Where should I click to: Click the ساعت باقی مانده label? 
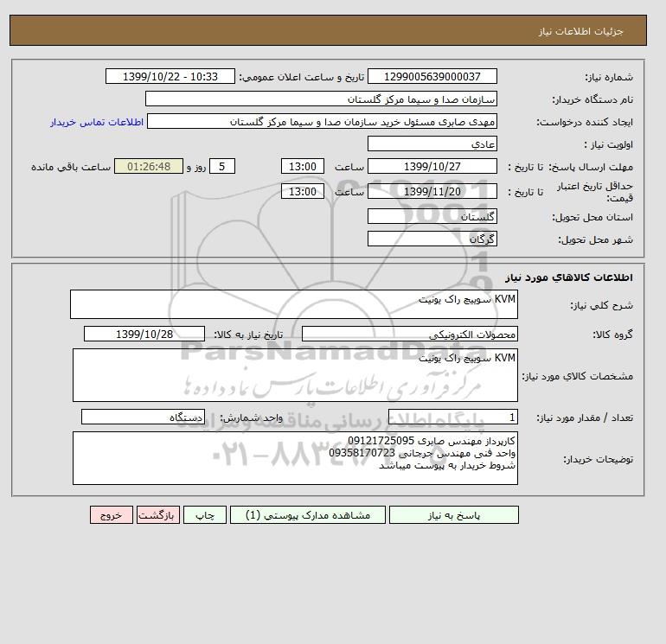tap(71, 167)
